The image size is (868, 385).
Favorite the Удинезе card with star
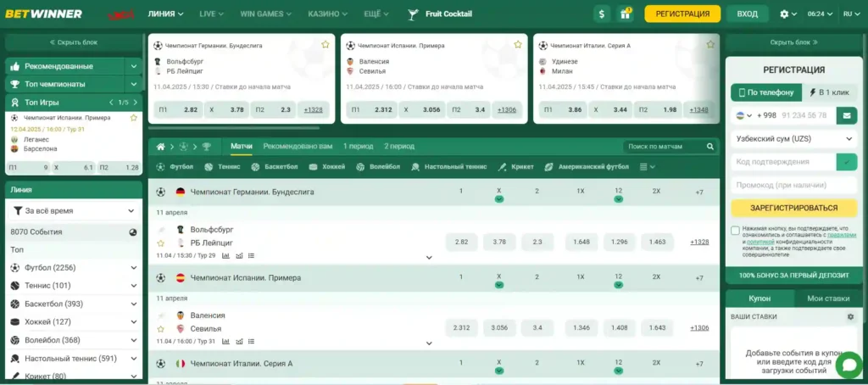point(710,45)
